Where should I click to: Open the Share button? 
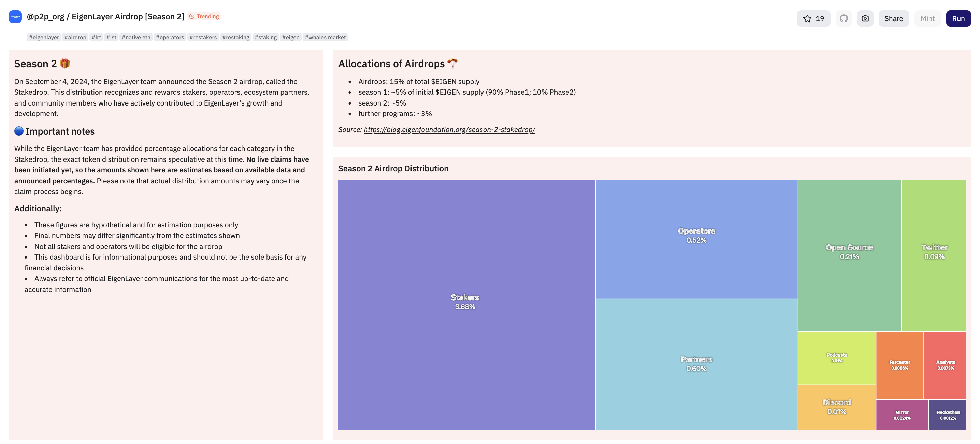click(x=893, y=19)
